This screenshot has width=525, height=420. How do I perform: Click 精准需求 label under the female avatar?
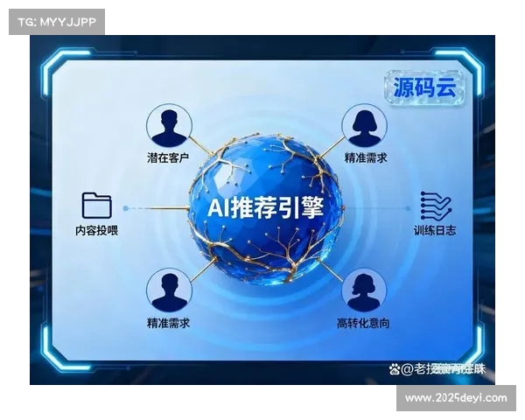pyautogui.click(x=363, y=157)
